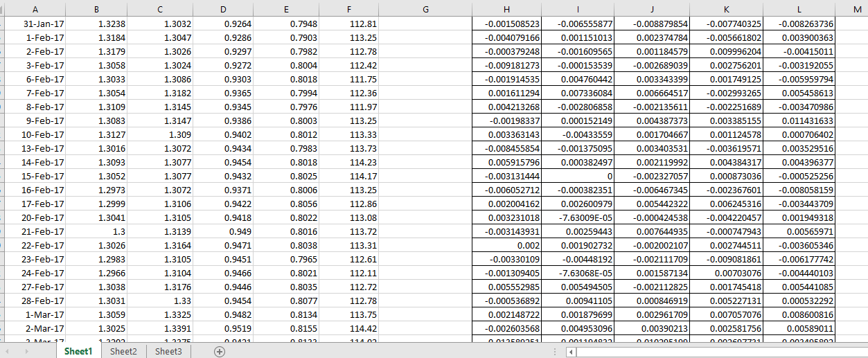The height and width of the screenshot is (358, 868).
Task: Click cell value 1.33 in the 28-Feb-17 row
Action: 159,301
